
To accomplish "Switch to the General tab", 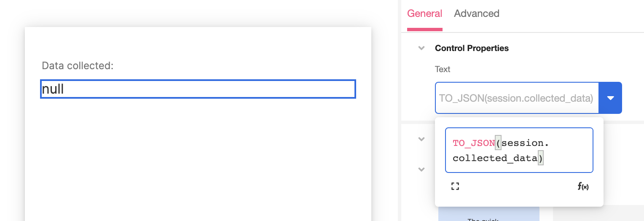I will click(424, 13).
